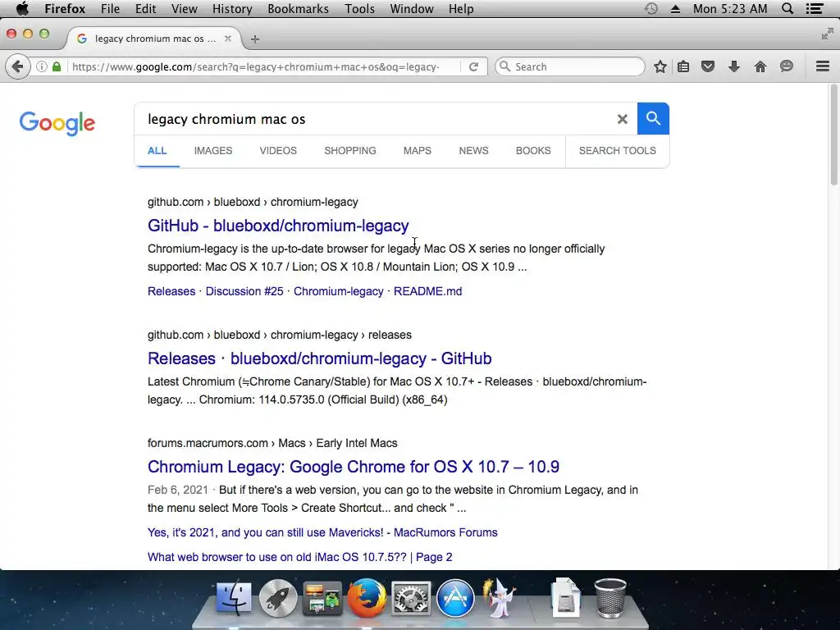The image size is (840, 630).
Task: Open 'Releases · blueboxd/chromium-legacy - GitHub' result
Action: pos(320,358)
